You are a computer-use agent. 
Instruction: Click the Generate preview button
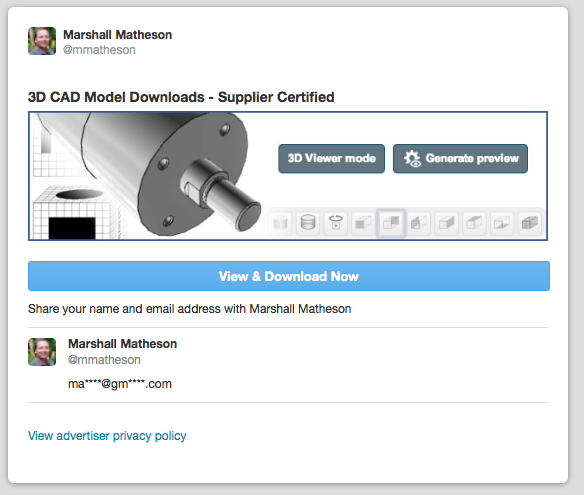[x=460, y=159]
